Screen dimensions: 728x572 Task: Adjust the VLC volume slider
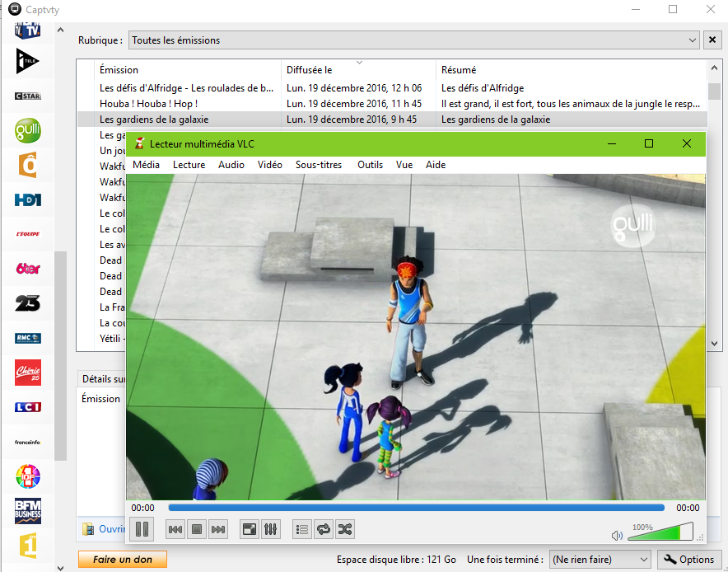pyautogui.click(x=660, y=531)
